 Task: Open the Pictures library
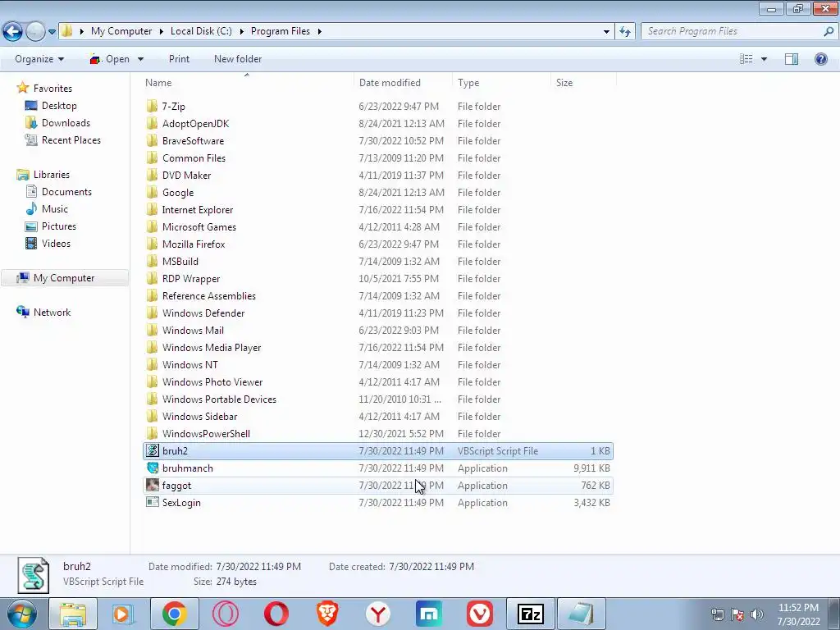click(59, 226)
